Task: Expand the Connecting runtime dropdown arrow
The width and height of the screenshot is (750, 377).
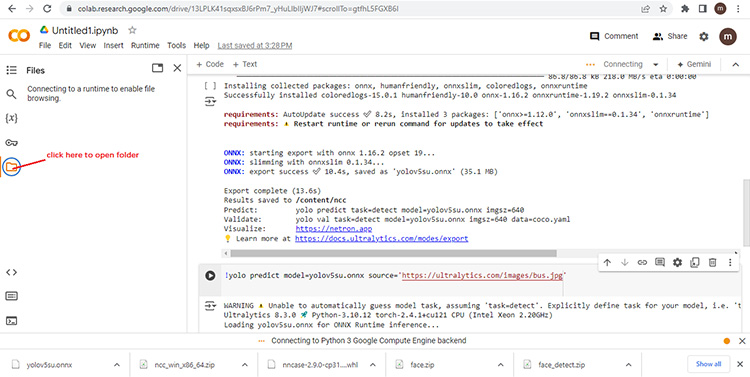Action: click(656, 65)
